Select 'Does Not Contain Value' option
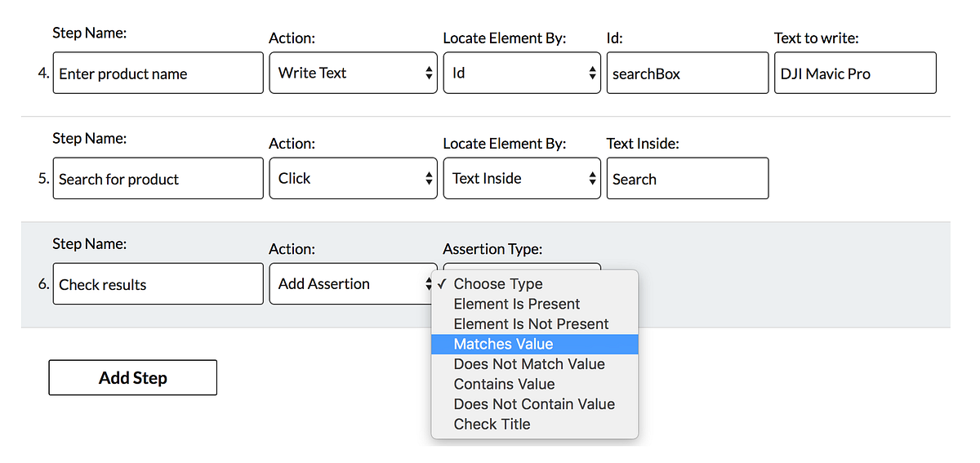 click(x=534, y=404)
